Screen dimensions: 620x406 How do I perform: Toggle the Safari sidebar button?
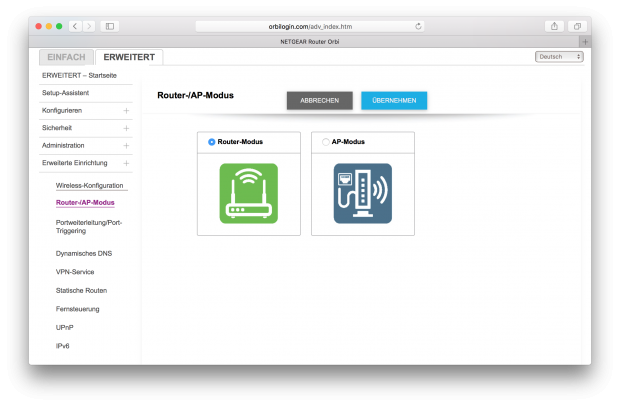pyautogui.click(x=110, y=26)
